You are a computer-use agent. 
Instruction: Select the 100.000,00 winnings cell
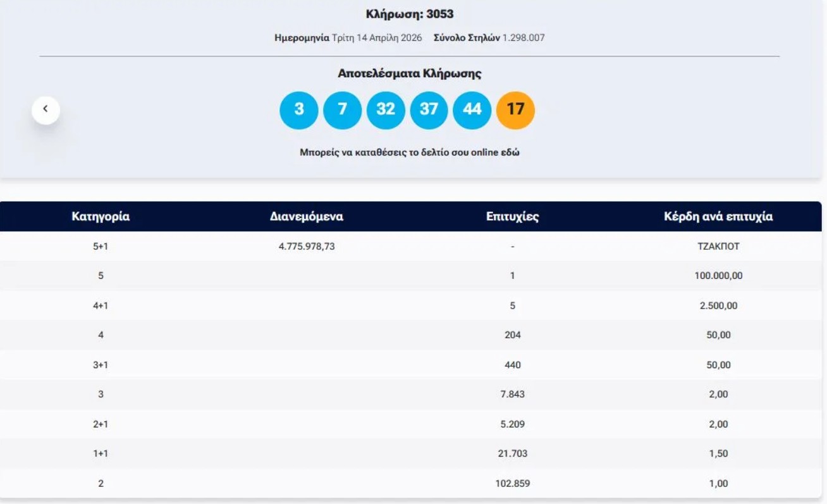[x=718, y=276]
